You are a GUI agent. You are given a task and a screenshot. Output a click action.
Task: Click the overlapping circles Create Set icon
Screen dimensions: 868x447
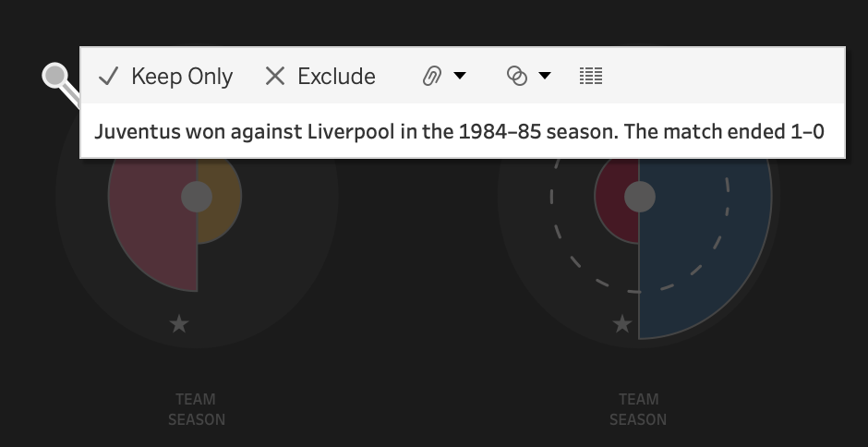(x=517, y=77)
